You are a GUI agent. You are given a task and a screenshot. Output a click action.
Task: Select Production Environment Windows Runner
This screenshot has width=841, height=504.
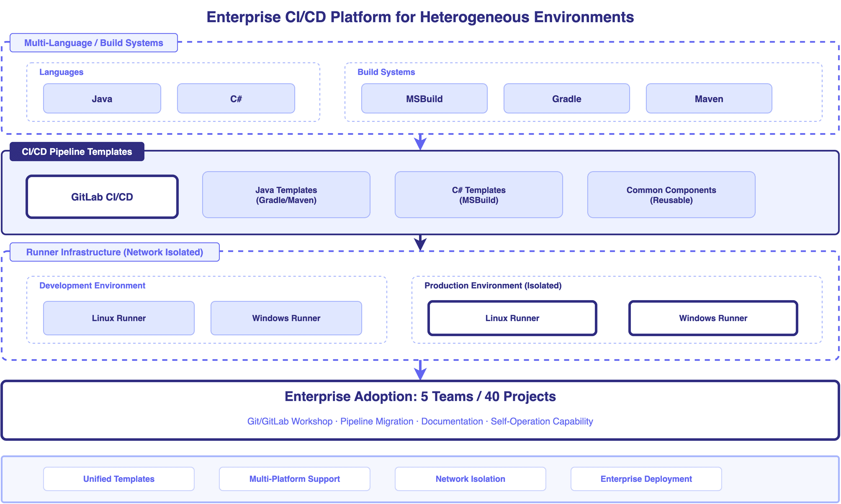click(713, 318)
